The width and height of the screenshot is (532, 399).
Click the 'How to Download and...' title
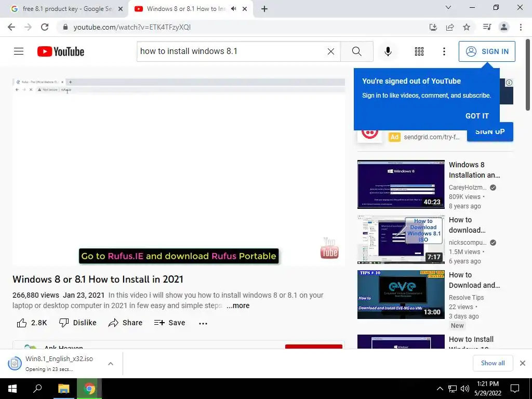[474, 280]
